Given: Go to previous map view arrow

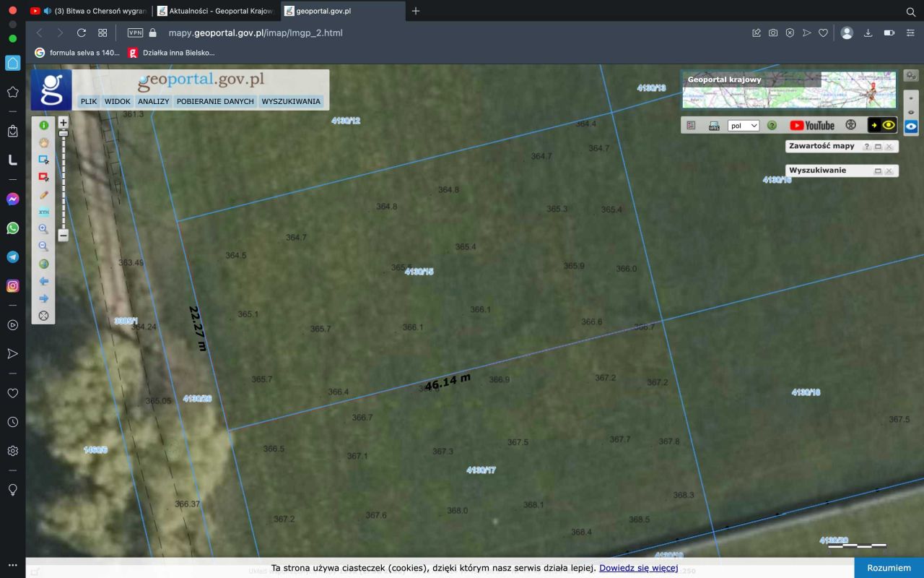Looking at the screenshot, I should pyautogui.click(x=43, y=281).
